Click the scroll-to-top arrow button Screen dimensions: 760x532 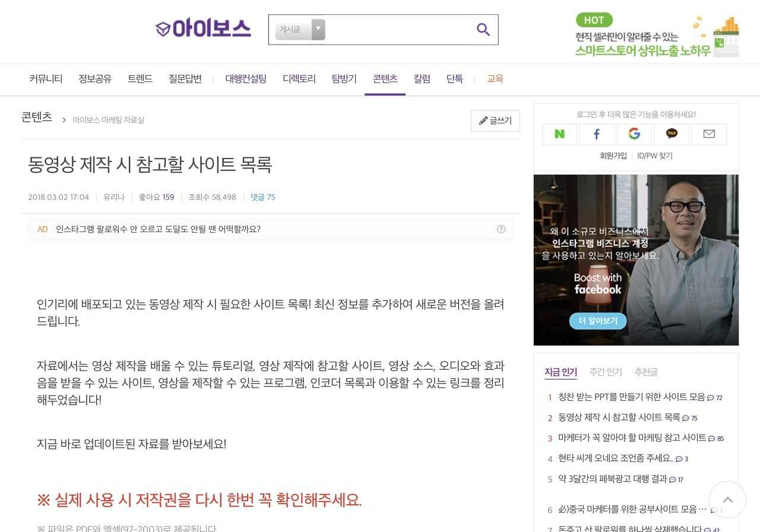[x=727, y=499]
